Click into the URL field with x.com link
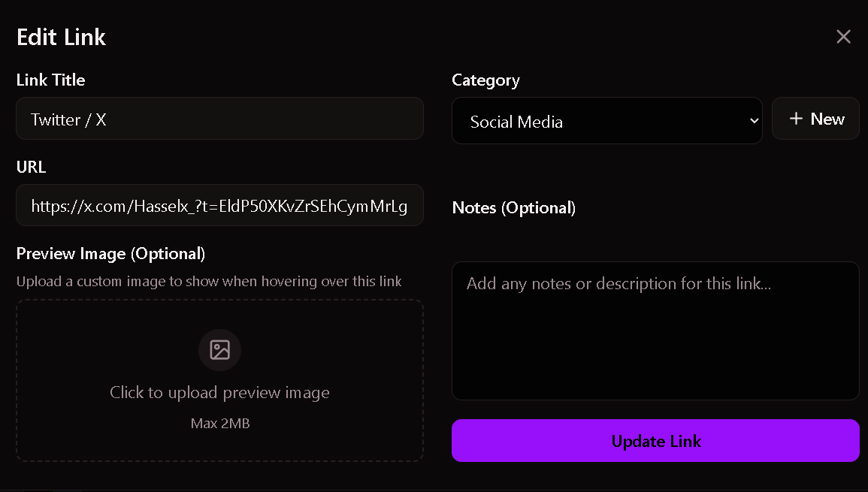The height and width of the screenshot is (492, 868). pyautogui.click(x=219, y=206)
